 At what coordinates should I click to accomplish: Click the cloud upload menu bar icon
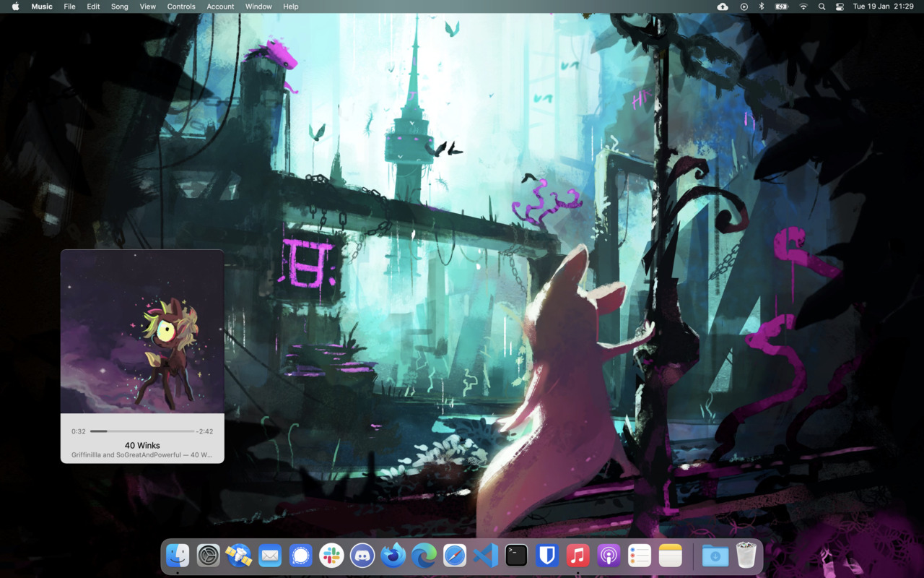coord(723,7)
